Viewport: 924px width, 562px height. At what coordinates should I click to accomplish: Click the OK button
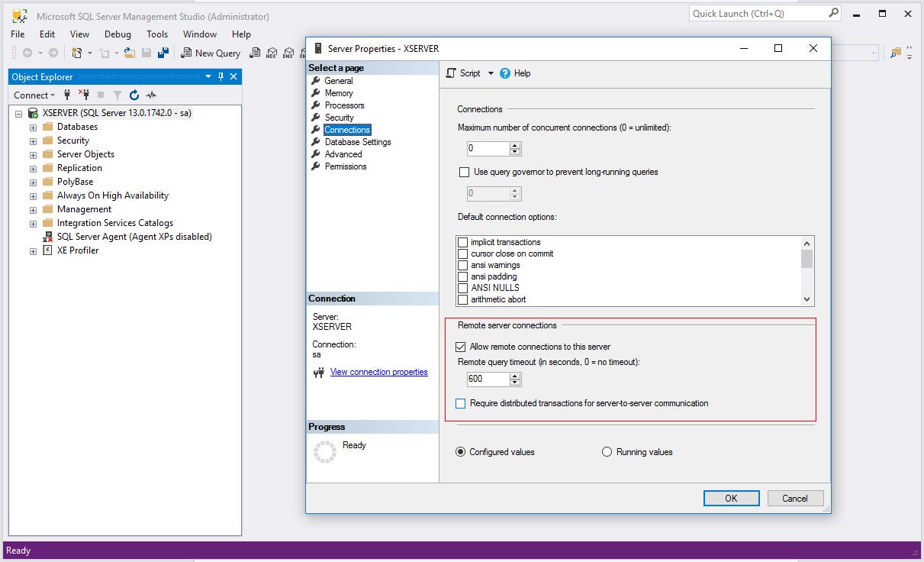pos(731,498)
